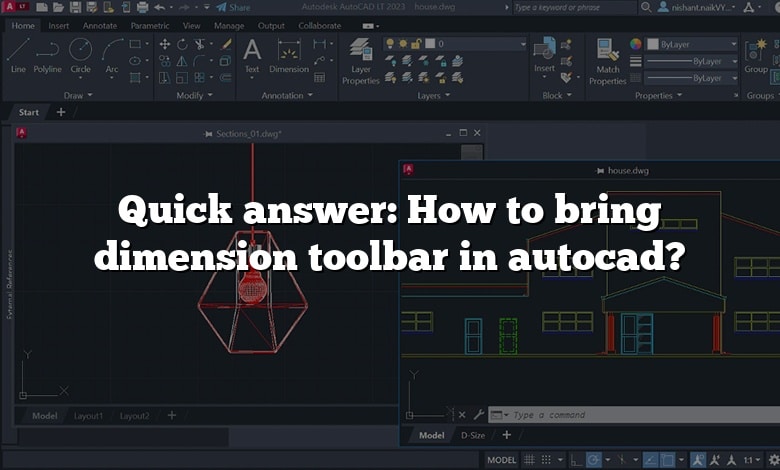Expand the Modify panel

click(x=195, y=95)
